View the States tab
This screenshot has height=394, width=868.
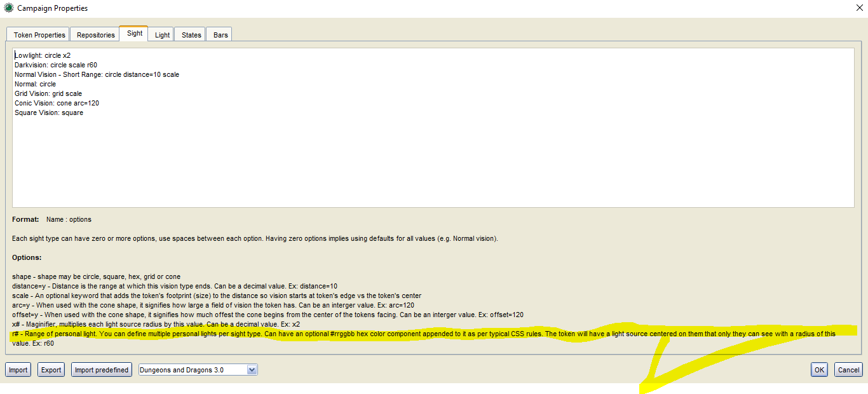tap(189, 34)
